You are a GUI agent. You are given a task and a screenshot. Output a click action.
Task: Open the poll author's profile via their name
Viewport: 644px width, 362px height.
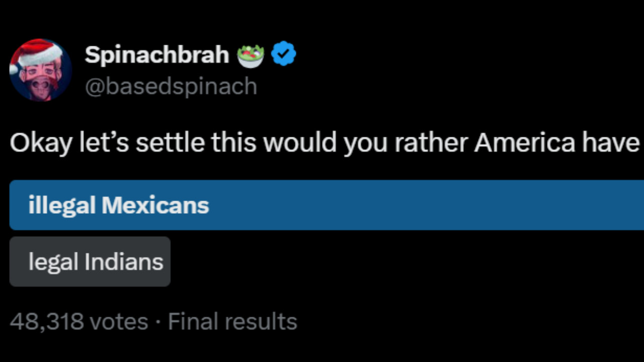click(x=157, y=54)
